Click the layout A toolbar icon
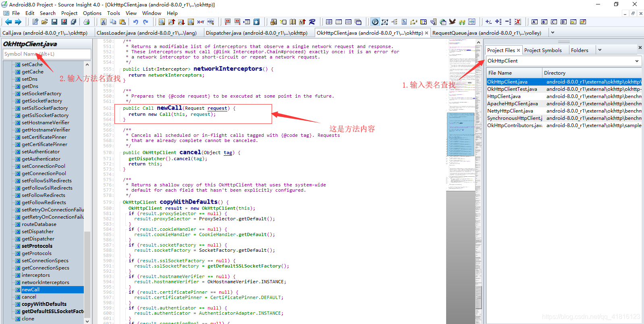Viewport: 644px width, 324px height. pyautogui.click(x=535, y=22)
